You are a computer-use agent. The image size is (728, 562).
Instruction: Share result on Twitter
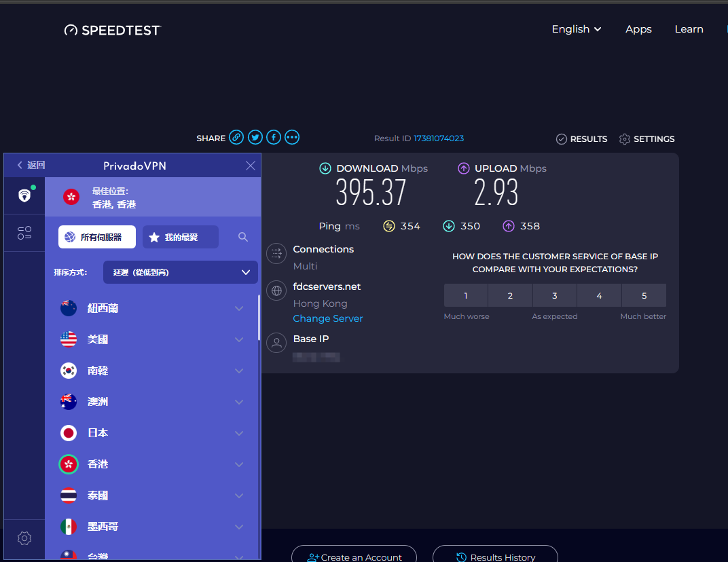[x=255, y=137]
